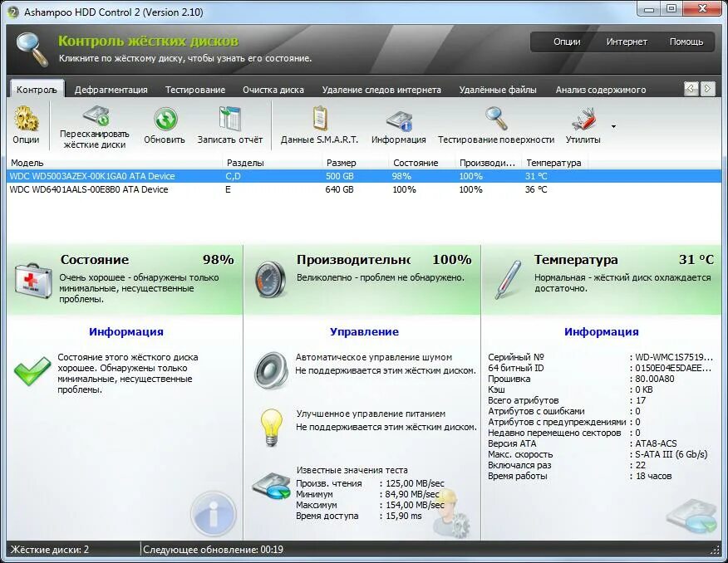Open the Очистка диска tab
The height and width of the screenshot is (563, 728).
[x=273, y=90]
